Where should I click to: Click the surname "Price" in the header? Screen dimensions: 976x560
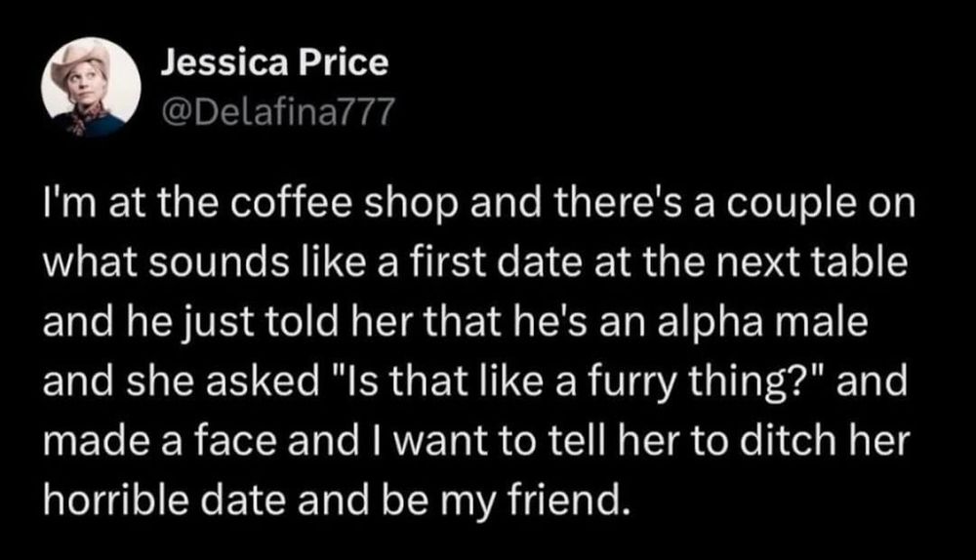[x=348, y=63]
